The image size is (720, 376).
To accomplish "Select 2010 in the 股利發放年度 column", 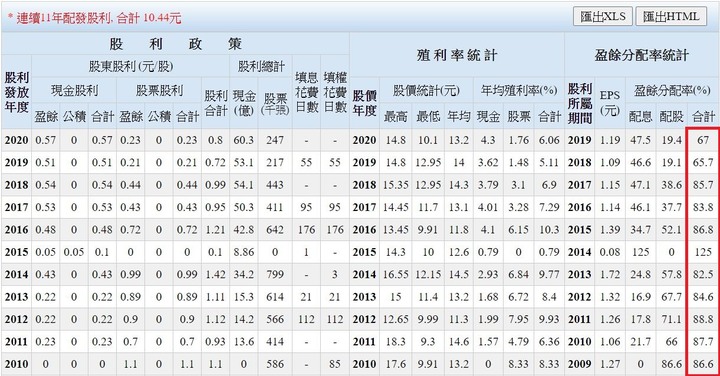I will click(17, 364).
